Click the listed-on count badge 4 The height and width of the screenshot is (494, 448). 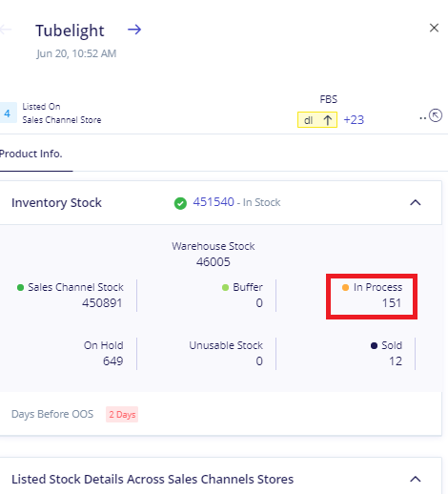(x=8, y=113)
